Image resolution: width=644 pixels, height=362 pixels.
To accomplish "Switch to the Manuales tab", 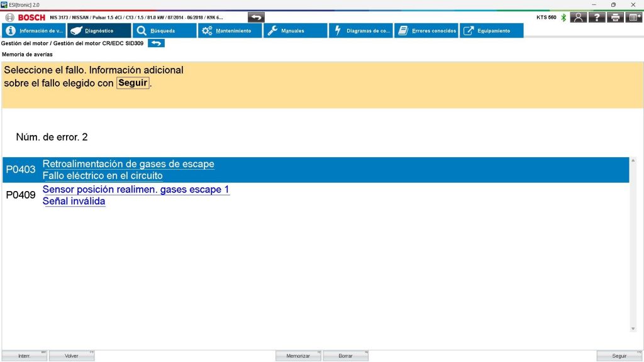I will pos(296,30).
